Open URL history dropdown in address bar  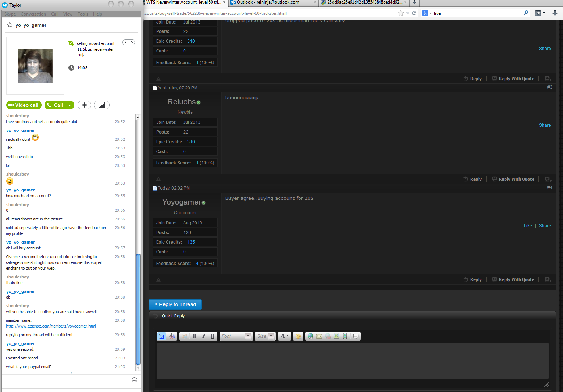click(x=408, y=13)
